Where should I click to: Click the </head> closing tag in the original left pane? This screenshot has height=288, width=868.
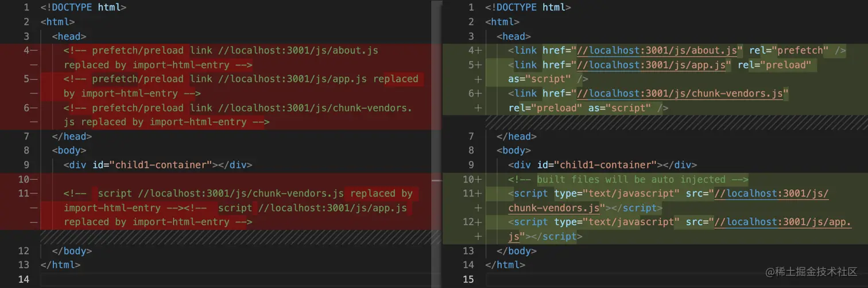coord(72,136)
